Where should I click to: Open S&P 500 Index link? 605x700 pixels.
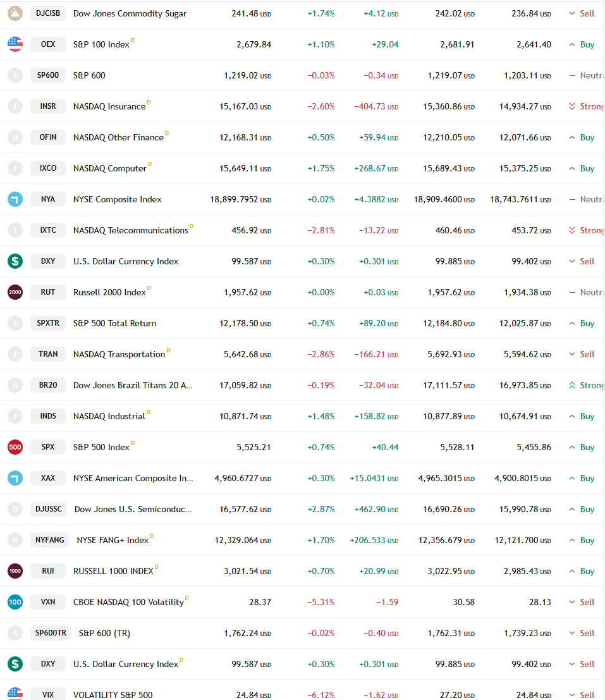(x=101, y=447)
